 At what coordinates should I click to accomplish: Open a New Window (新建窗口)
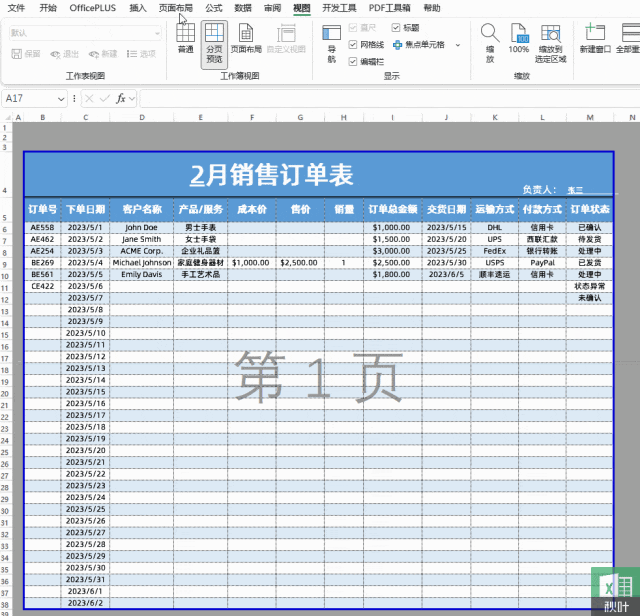pos(595,39)
